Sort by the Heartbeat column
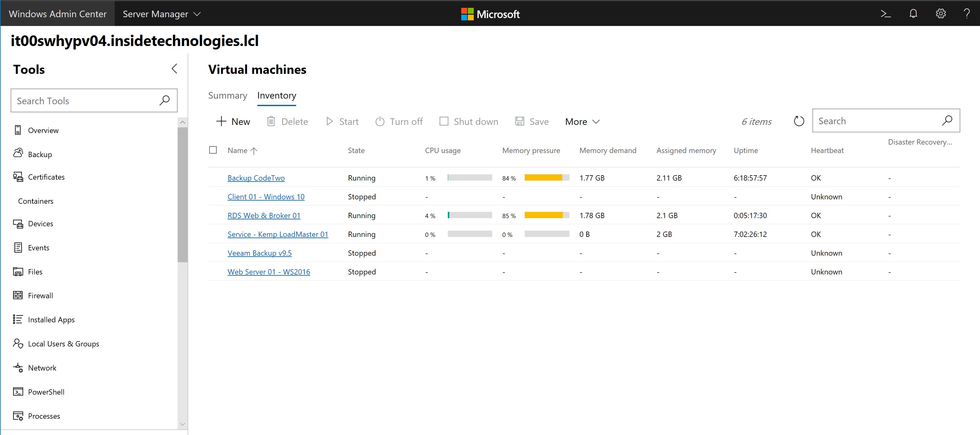Viewport: 980px width, 435px height. tap(827, 150)
